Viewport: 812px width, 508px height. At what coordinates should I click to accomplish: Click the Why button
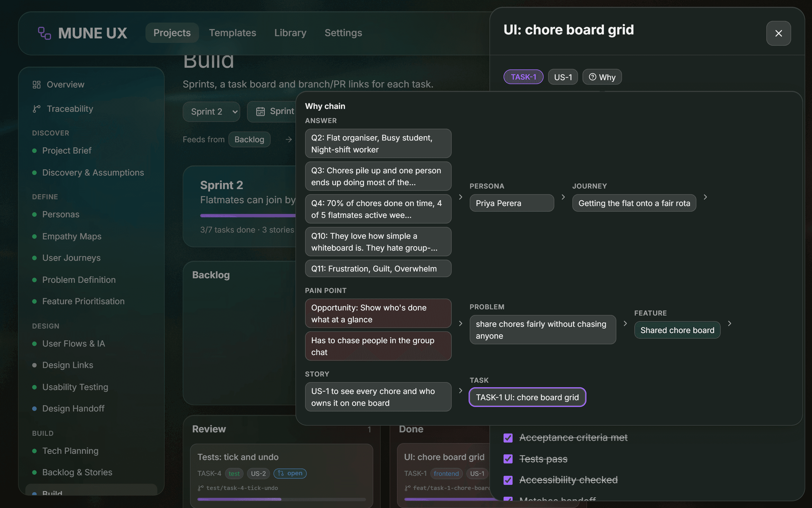602,77
